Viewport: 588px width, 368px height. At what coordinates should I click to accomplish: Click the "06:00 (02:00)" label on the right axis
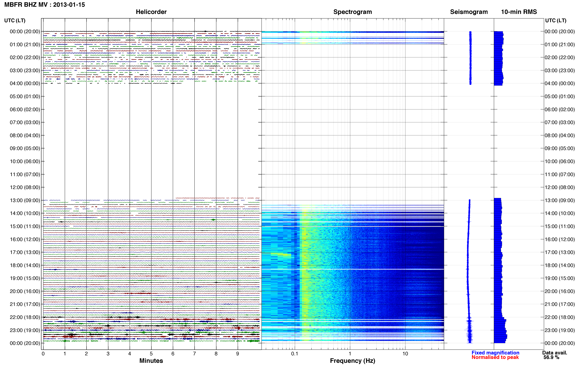pos(560,110)
